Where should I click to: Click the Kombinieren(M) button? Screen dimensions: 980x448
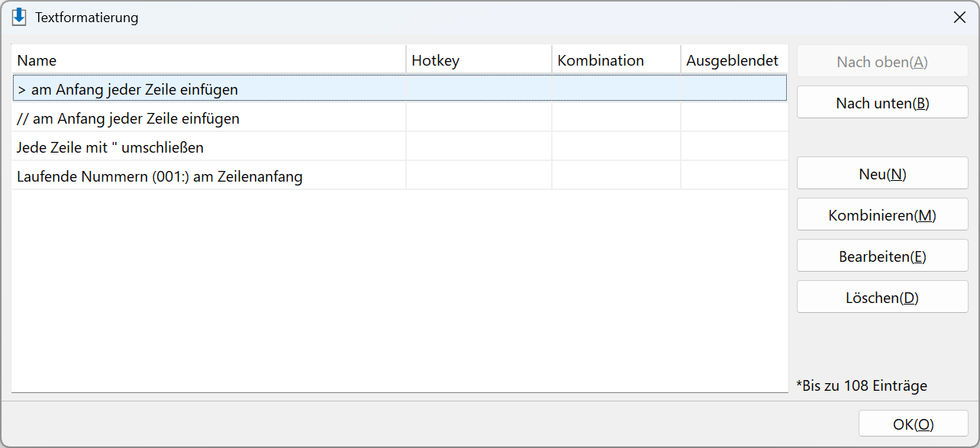tap(882, 215)
